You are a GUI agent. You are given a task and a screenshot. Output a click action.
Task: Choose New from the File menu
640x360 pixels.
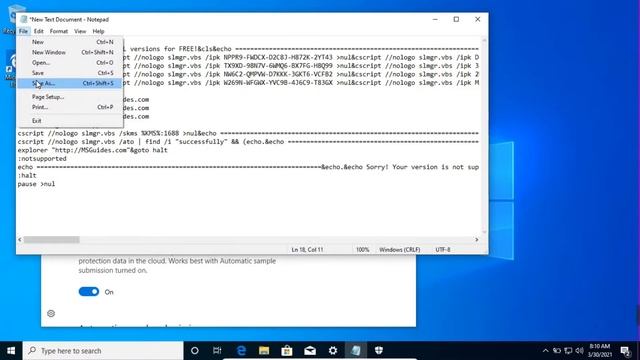pyautogui.click(x=69, y=42)
